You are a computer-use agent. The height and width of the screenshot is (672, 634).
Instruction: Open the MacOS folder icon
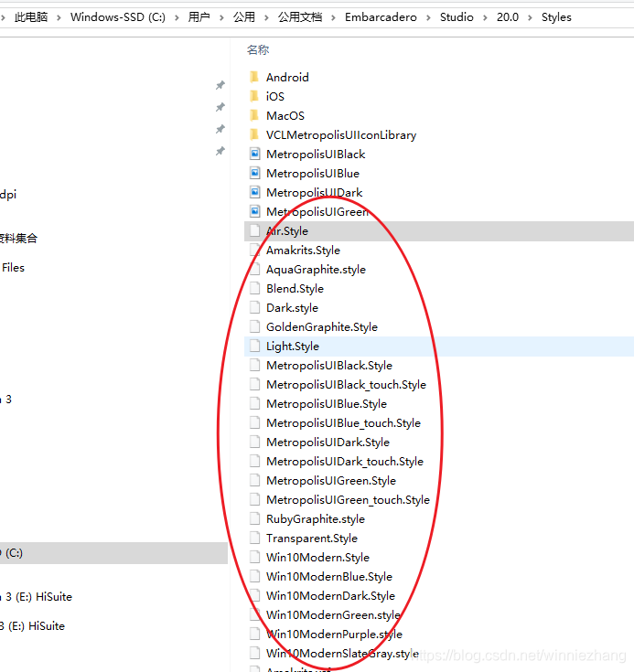[x=254, y=116]
